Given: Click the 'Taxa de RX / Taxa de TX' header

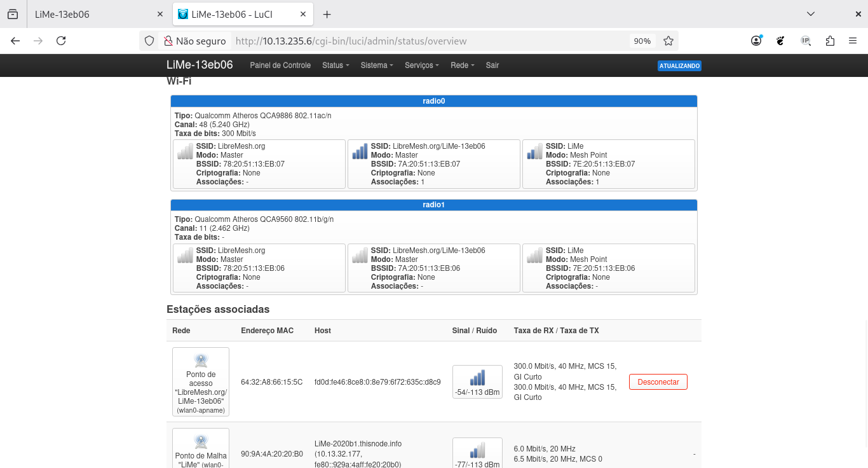Looking at the screenshot, I should 557,331.
